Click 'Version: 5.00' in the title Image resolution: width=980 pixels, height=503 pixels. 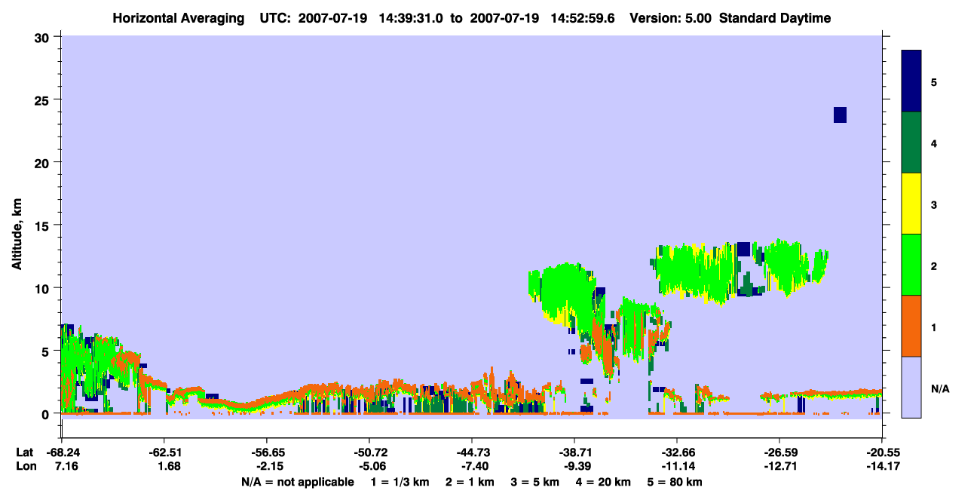[x=671, y=18]
